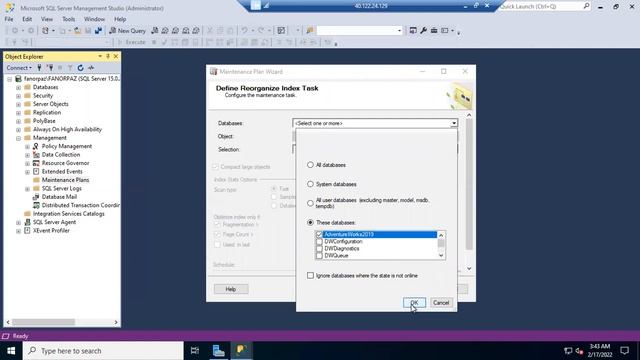Click the Disconnect icon in Object Explorer toolbar
Viewport: 640px width, 360px height.
click(x=50, y=68)
